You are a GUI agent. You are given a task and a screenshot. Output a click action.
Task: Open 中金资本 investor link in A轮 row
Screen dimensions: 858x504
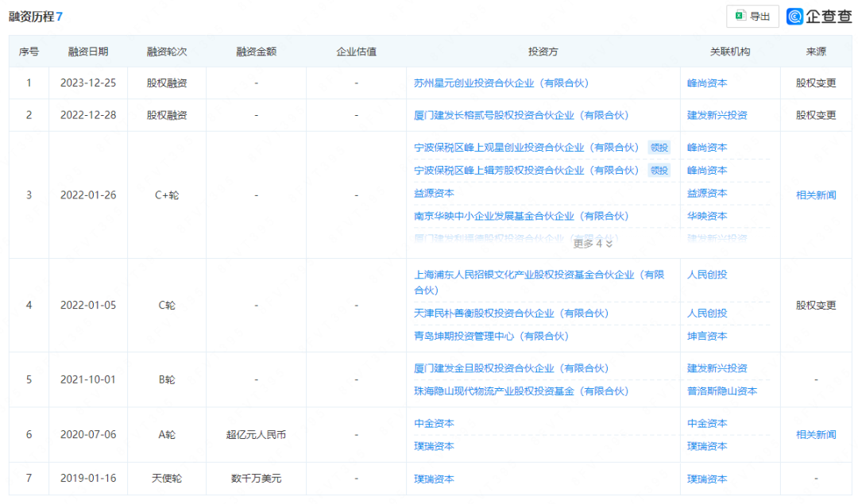[434, 424]
